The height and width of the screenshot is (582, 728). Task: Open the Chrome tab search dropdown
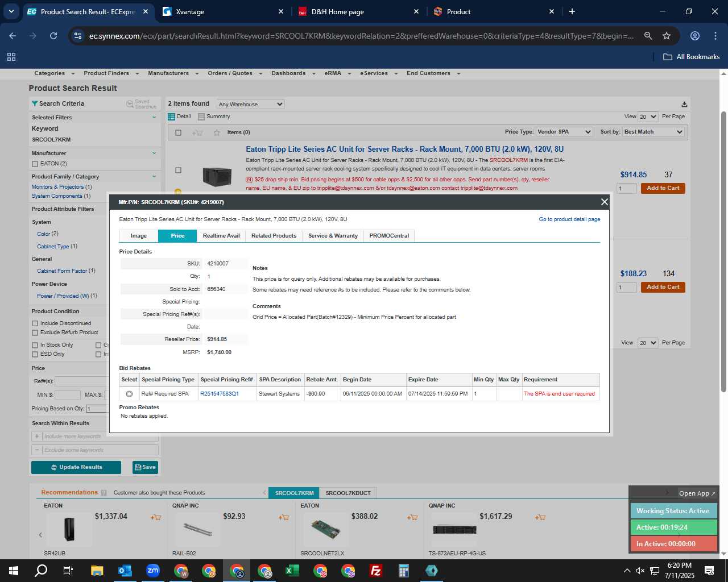coord(11,11)
